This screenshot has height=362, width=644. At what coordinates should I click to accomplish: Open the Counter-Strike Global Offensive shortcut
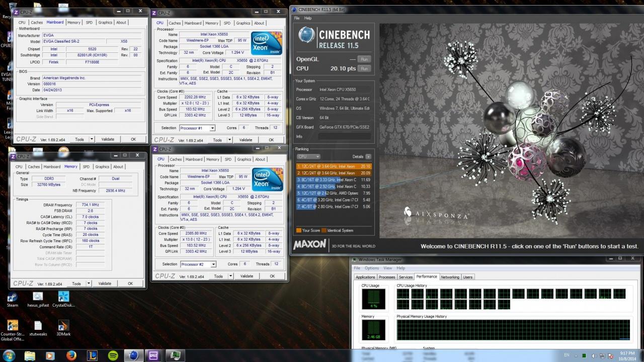coord(13,331)
